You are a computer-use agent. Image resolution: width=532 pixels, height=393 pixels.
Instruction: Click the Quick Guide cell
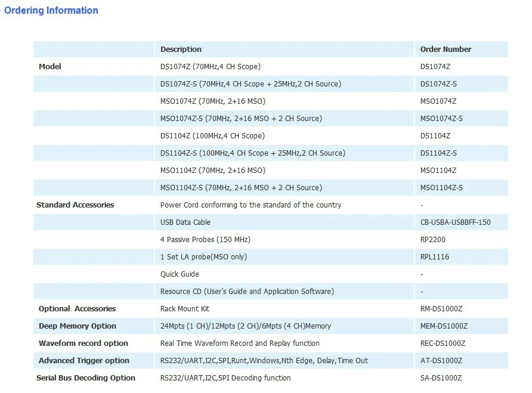point(180,274)
